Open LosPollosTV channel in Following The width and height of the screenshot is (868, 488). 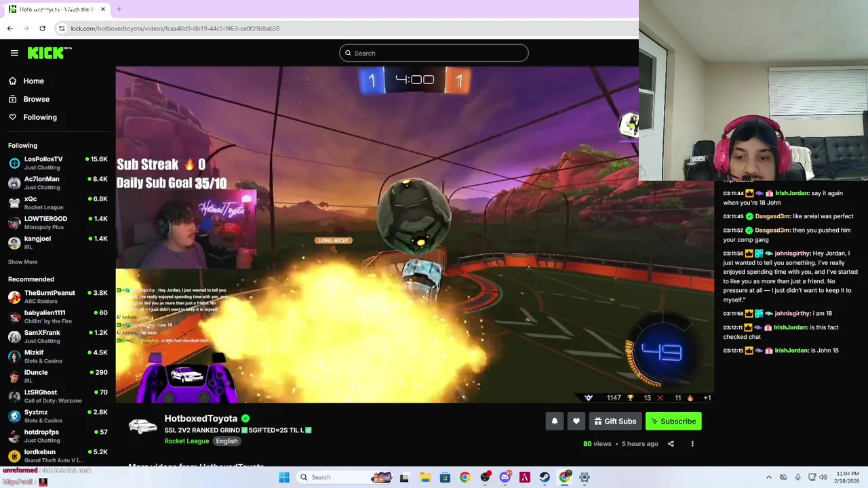(58, 163)
